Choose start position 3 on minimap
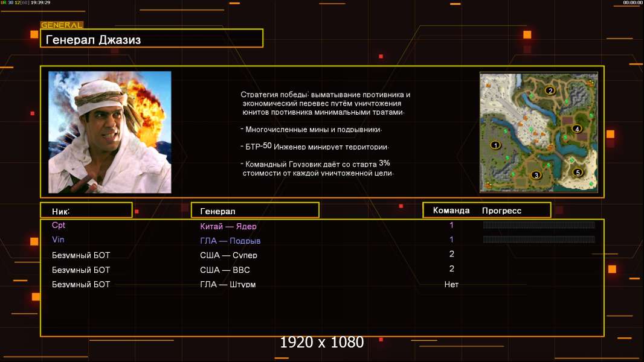 pyautogui.click(x=536, y=175)
